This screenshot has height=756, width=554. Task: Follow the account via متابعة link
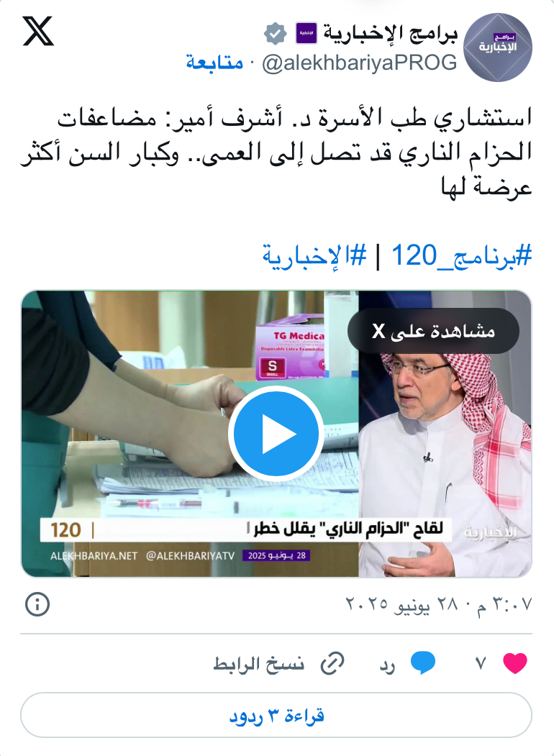(x=214, y=63)
